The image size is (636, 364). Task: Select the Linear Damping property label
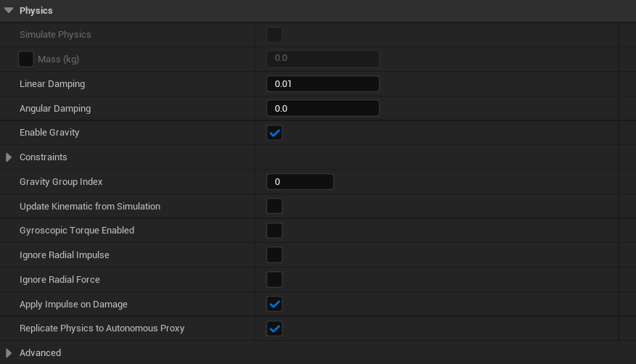52,84
